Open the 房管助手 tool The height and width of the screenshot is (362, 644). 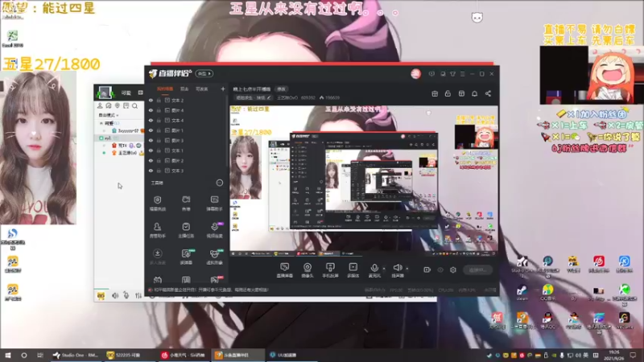click(x=157, y=230)
